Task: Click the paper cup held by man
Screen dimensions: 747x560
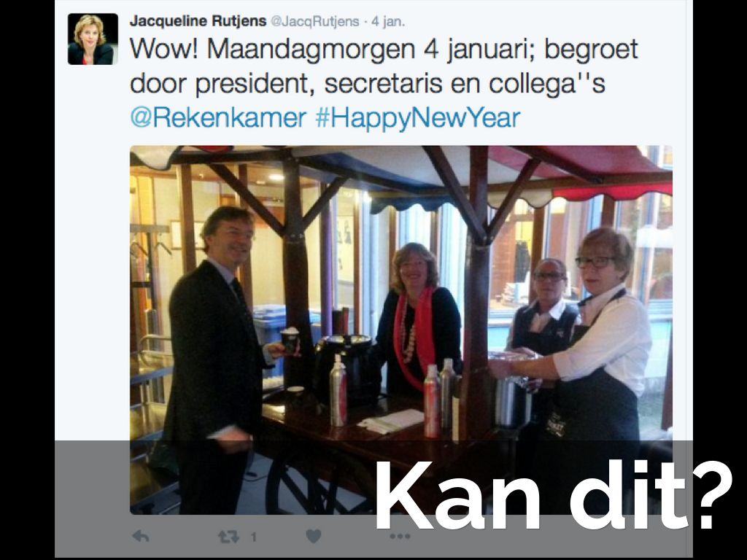Action: click(x=290, y=341)
